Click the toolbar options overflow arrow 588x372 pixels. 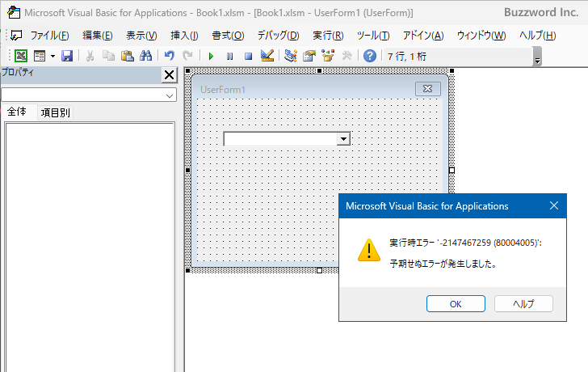click(x=537, y=57)
